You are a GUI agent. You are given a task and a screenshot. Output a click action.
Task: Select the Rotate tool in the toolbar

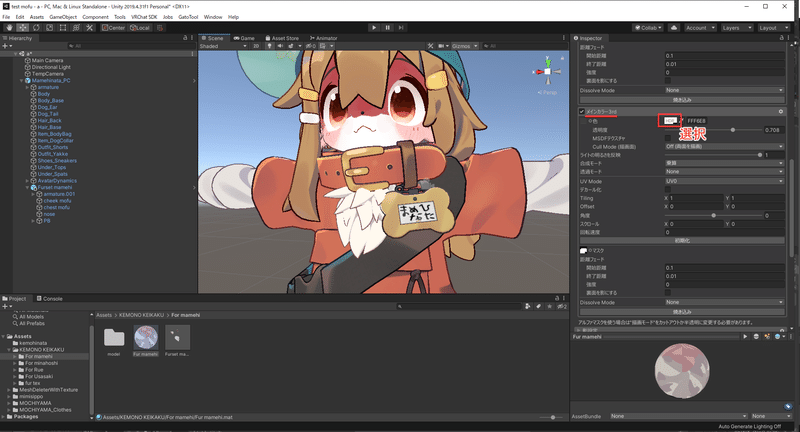point(36,28)
